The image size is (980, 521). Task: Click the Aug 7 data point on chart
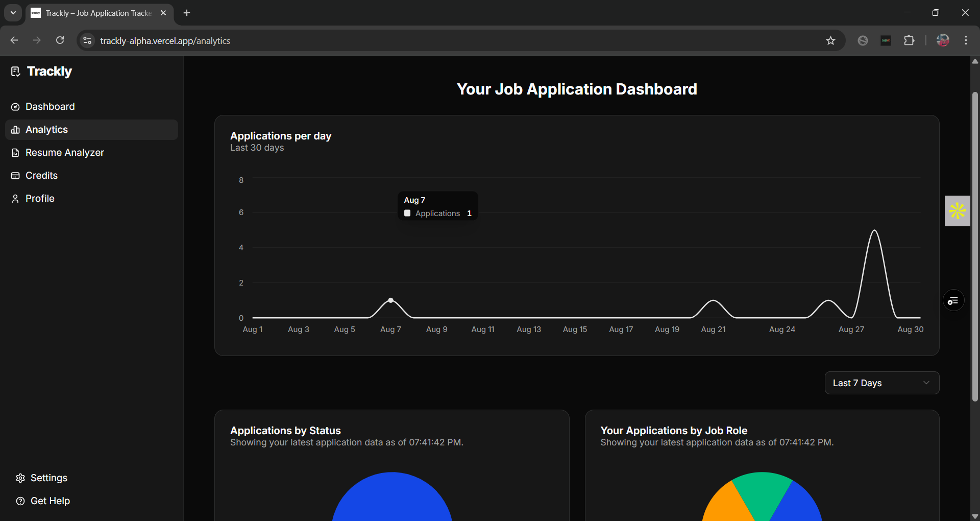pyautogui.click(x=391, y=300)
